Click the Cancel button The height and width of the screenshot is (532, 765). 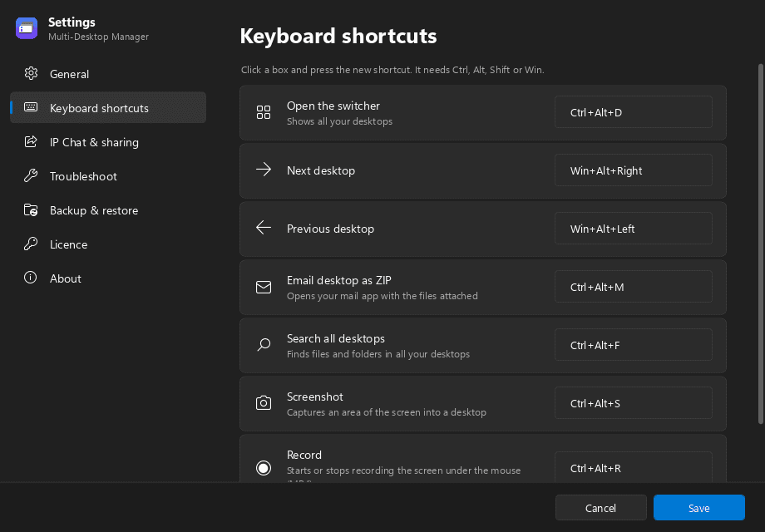pyautogui.click(x=600, y=508)
